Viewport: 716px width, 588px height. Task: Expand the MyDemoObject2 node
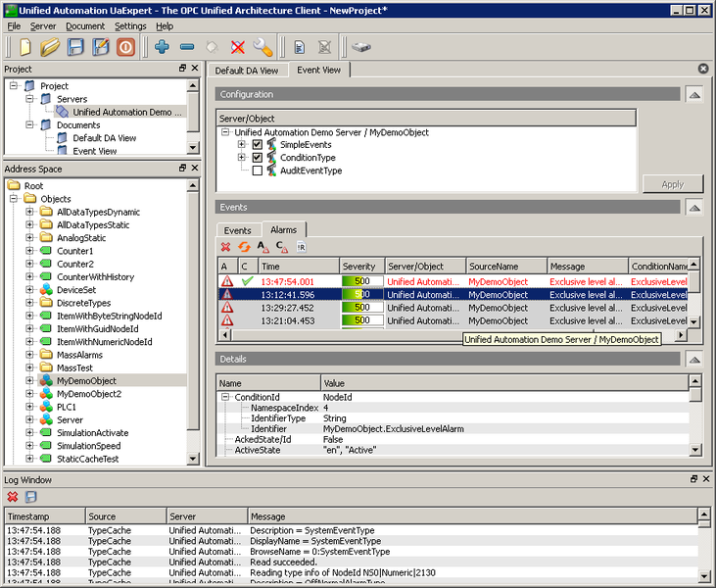click(x=29, y=394)
